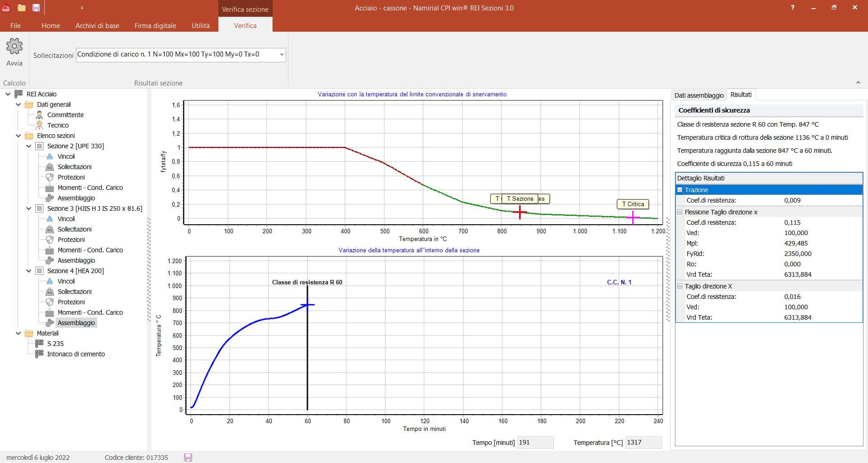Click the Vincoli icon under Sezione 3
This screenshot has width=868, height=463.
(50, 219)
